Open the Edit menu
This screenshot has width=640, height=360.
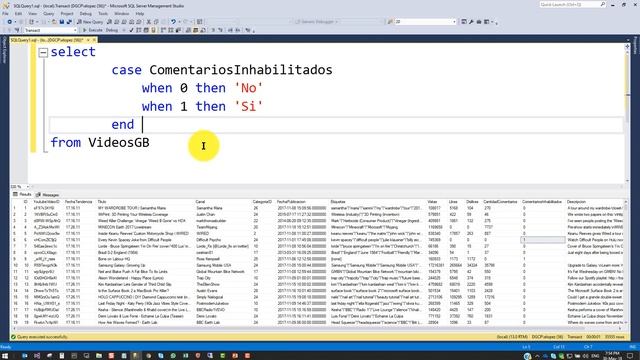(18, 13)
